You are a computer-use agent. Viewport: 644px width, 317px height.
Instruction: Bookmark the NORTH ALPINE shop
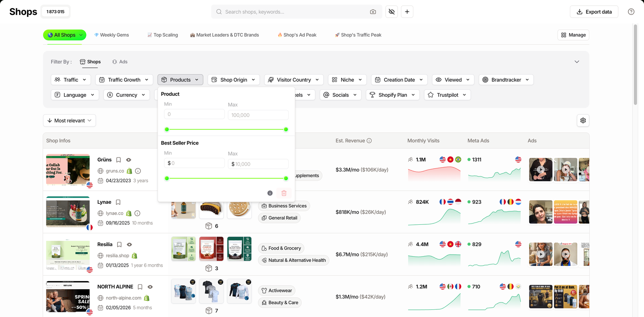click(140, 287)
